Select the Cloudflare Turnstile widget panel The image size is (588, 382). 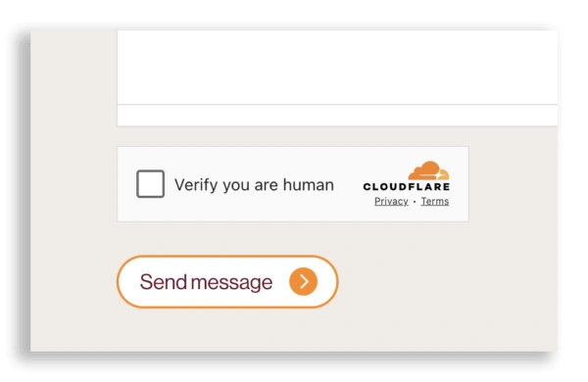293,184
